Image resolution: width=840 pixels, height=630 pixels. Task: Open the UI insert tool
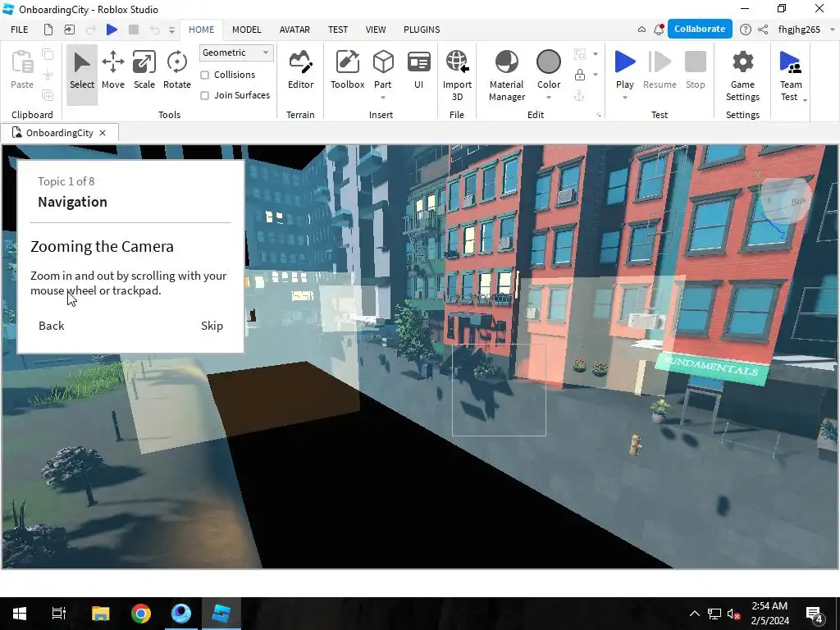click(419, 71)
